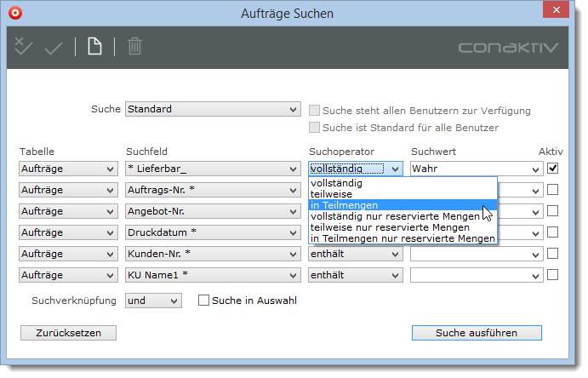Select 'in Teilmengen' from the operator list

pos(345,205)
